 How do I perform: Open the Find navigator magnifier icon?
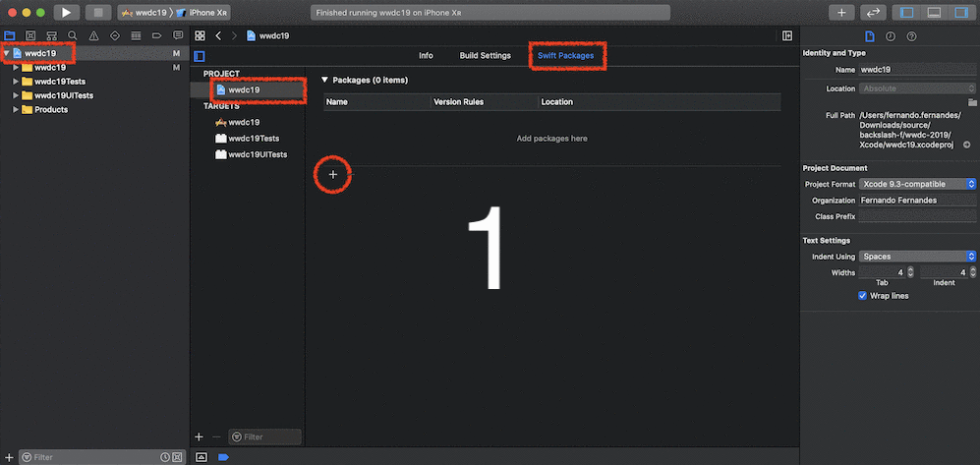(73, 35)
